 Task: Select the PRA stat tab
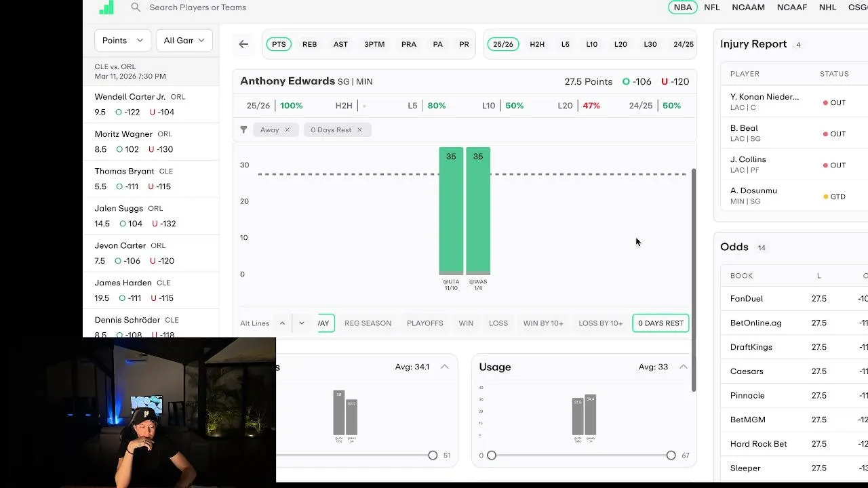pyautogui.click(x=409, y=44)
